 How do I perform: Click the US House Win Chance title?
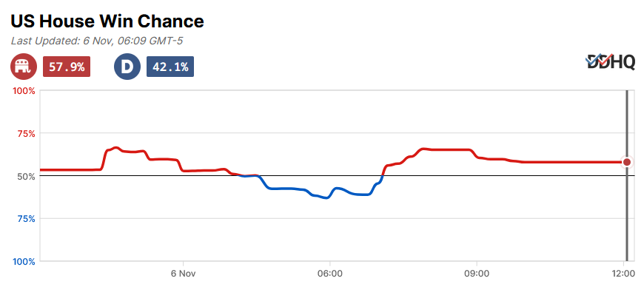(x=107, y=21)
